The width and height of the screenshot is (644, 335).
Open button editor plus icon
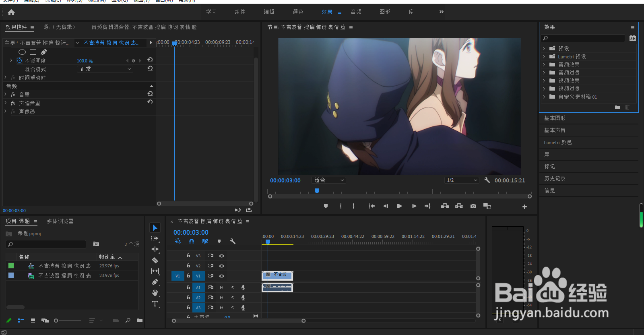524,207
